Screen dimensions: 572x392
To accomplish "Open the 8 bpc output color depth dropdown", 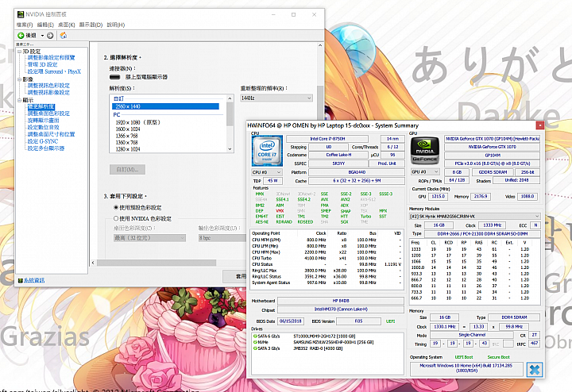I will point(222,238).
